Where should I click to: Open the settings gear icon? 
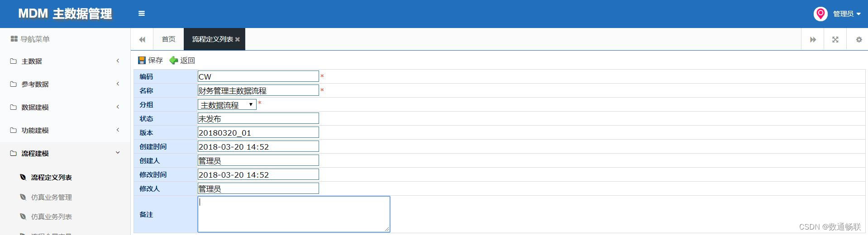(859, 39)
